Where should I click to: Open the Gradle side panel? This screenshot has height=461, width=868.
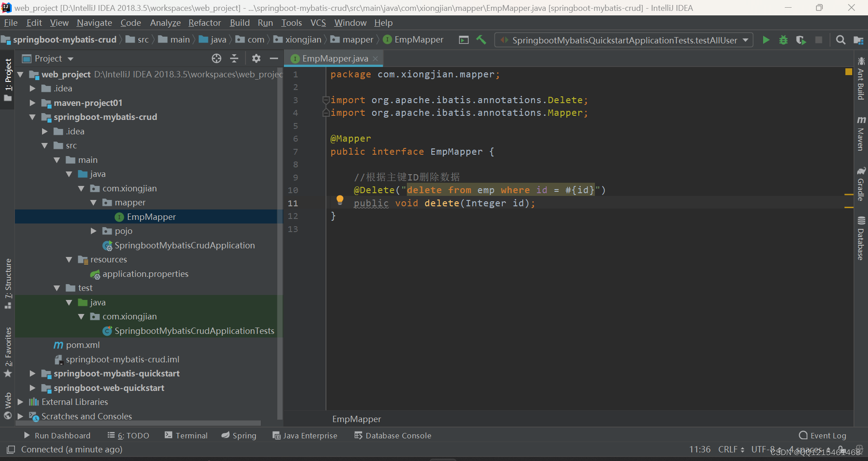(x=861, y=184)
